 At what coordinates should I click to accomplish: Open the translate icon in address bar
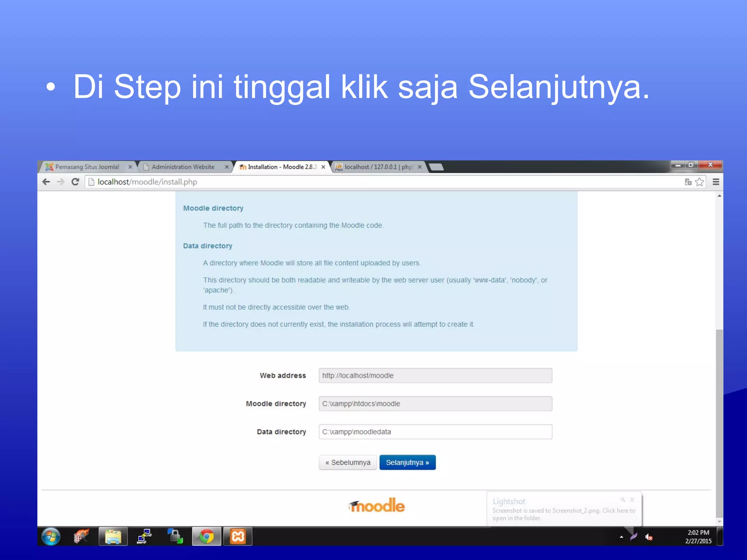point(688,182)
